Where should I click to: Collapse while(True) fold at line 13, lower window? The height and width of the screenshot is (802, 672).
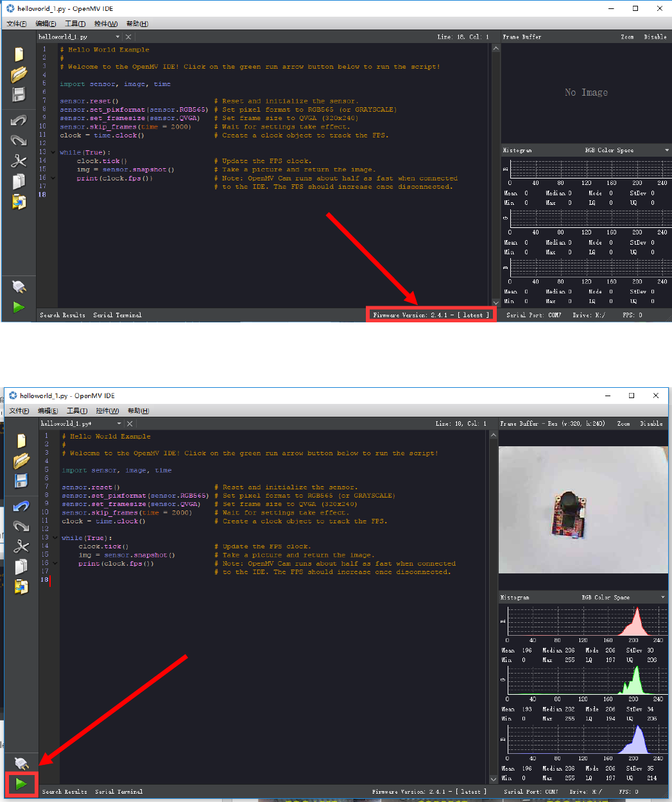click(x=55, y=538)
